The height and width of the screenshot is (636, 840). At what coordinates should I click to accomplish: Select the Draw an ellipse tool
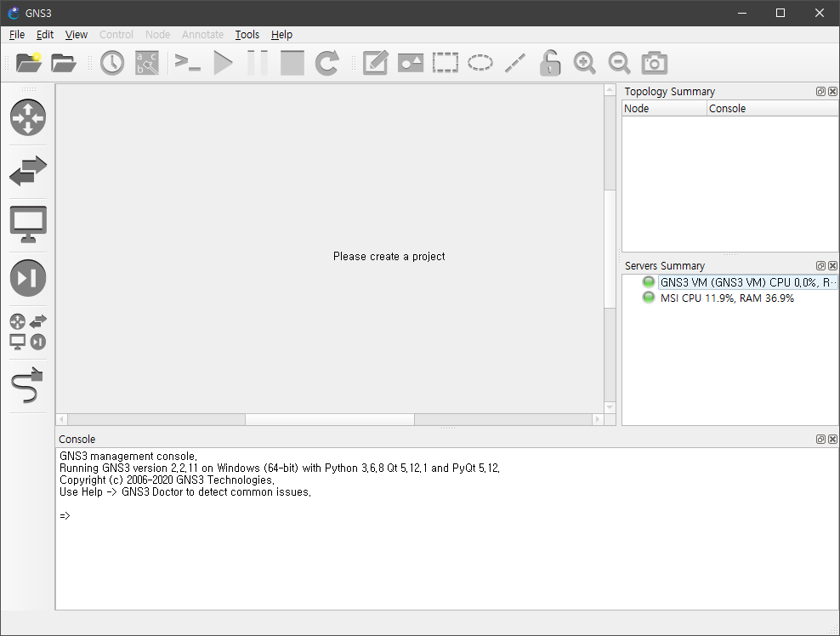tap(480, 63)
